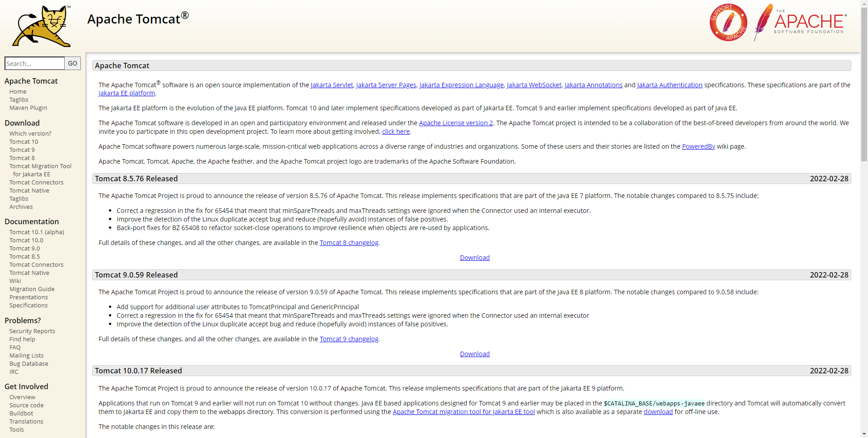Viewport: 868px width, 438px height.
Task: Click the page vertical scrollbar thumb
Action: tap(864, 84)
